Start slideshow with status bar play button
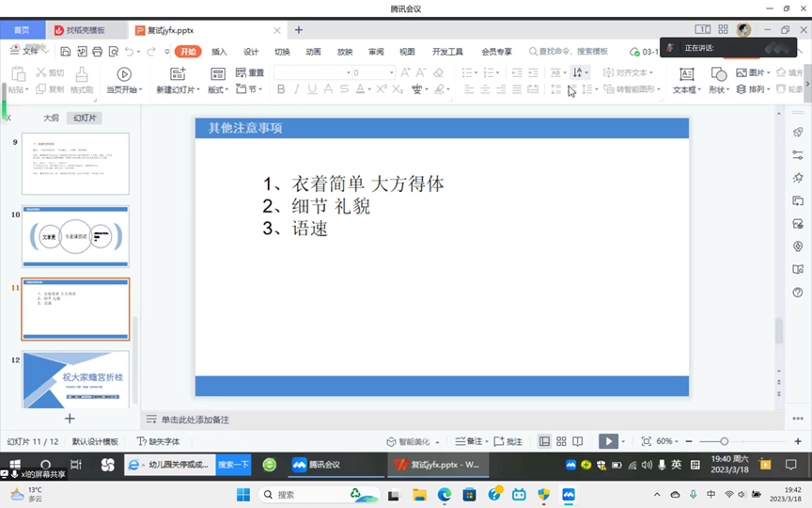Image resolution: width=812 pixels, height=508 pixels. [608, 441]
